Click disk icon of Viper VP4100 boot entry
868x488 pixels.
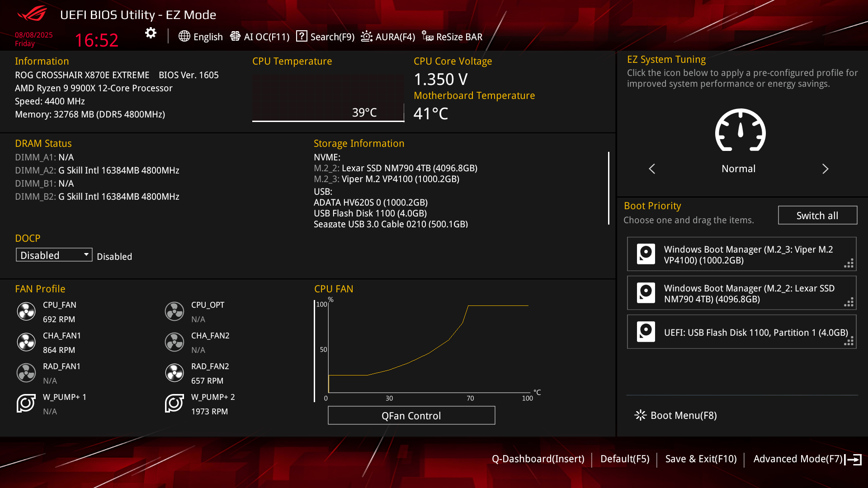tap(646, 254)
